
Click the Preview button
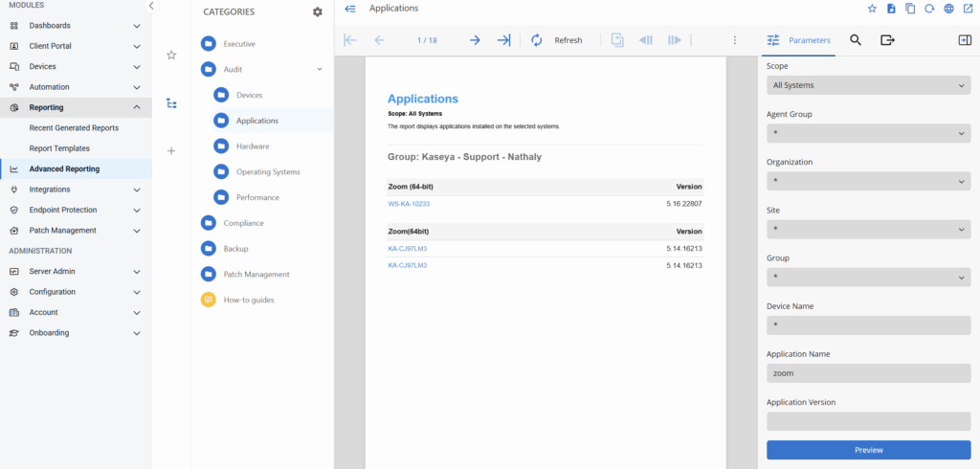pos(869,450)
